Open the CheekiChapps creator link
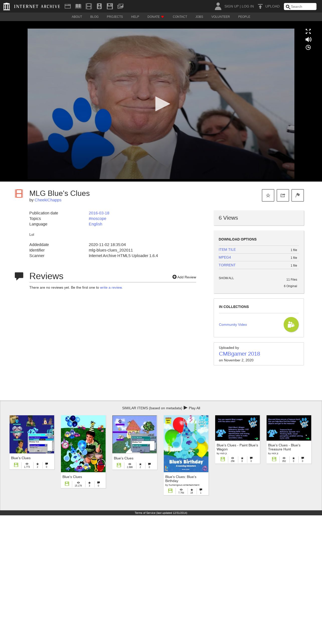 pyautogui.click(x=48, y=200)
